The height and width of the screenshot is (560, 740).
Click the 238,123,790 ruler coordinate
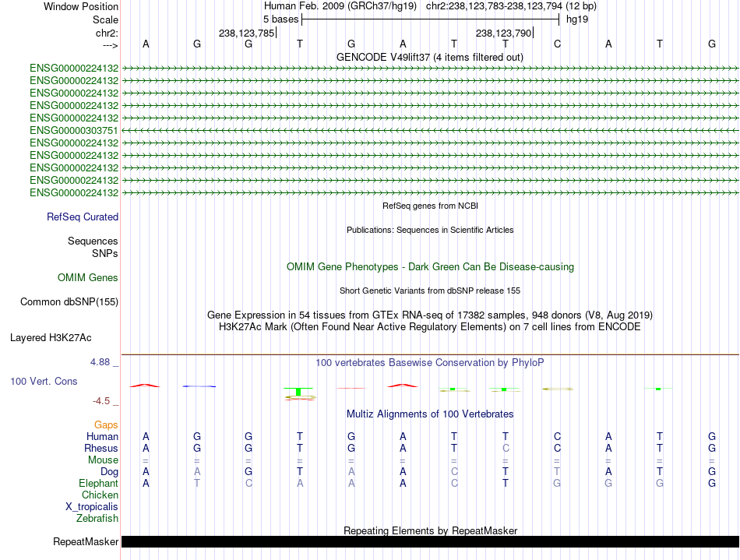click(503, 33)
